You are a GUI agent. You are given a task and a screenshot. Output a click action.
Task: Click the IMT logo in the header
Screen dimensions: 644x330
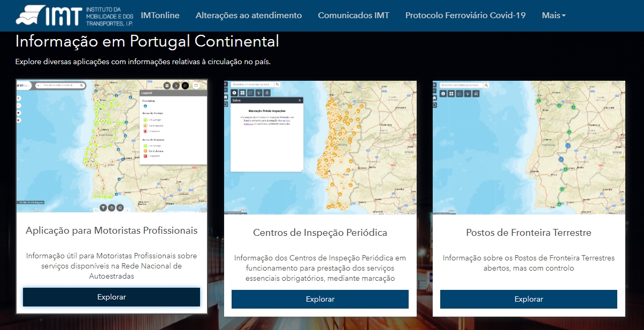click(x=74, y=16)
